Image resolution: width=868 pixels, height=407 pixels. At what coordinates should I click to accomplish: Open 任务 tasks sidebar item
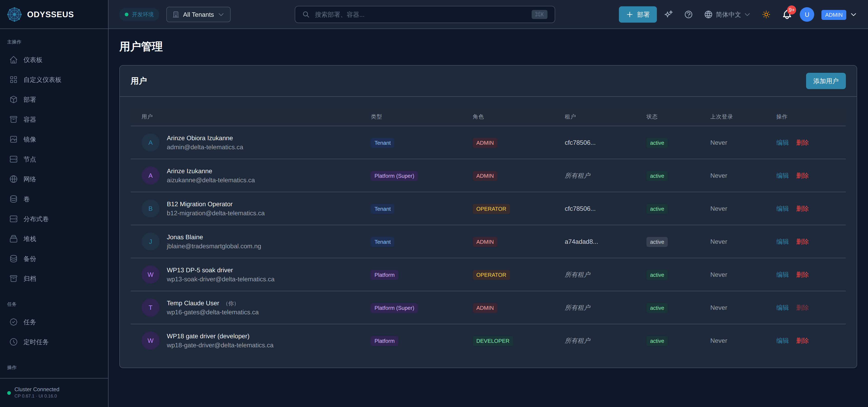click(54, 322)
